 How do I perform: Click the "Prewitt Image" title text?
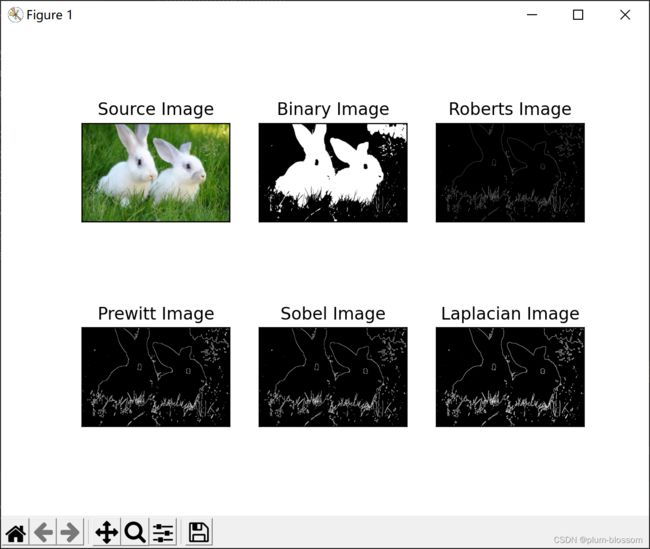tap(156, 313)
